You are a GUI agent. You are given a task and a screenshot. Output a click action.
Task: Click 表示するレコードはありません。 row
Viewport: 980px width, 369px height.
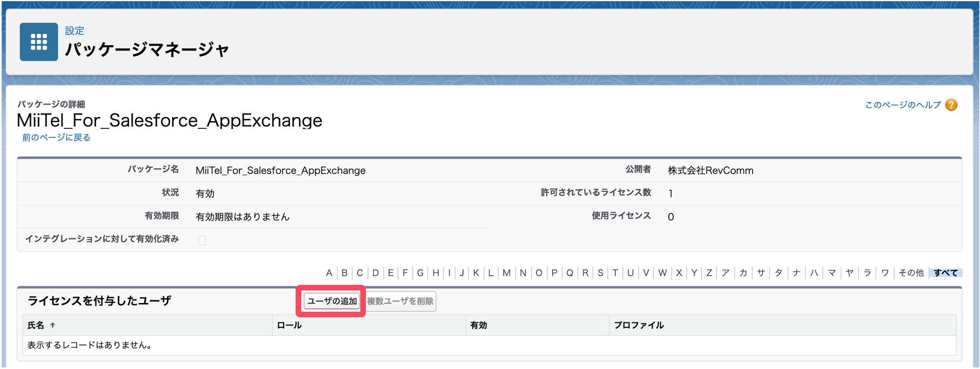(489, 345)
